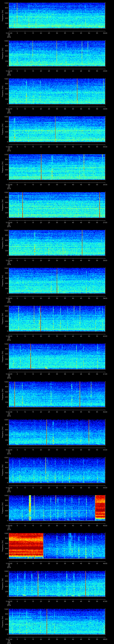The width and height of the screenshot is (114, 644).
Task: Click the 10:38:00 start time label
Action: (9, 298)
